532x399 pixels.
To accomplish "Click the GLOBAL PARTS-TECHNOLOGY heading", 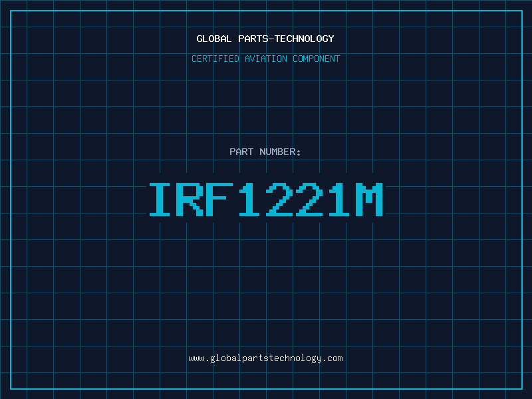I will pyautogui.click(x=265, y=39).
